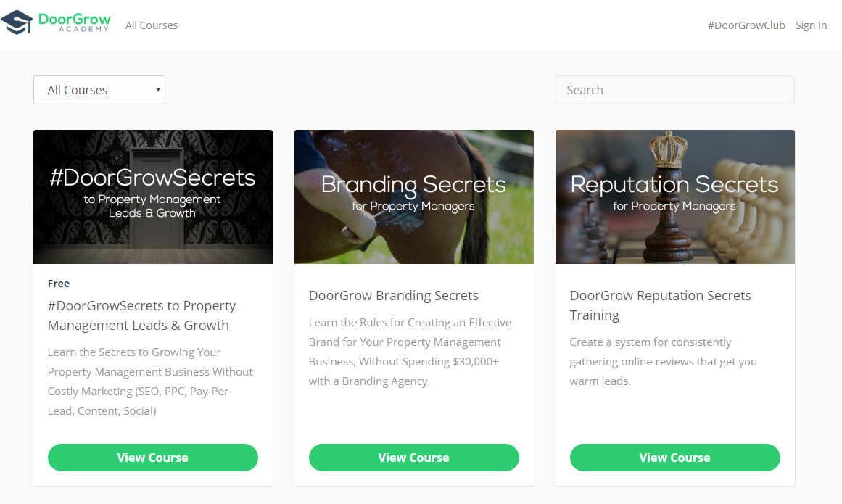The height and width of the screenshot is (504, 842).
Task: Expand the All Courses filter dropdown
Action: (x=99, y=90)
